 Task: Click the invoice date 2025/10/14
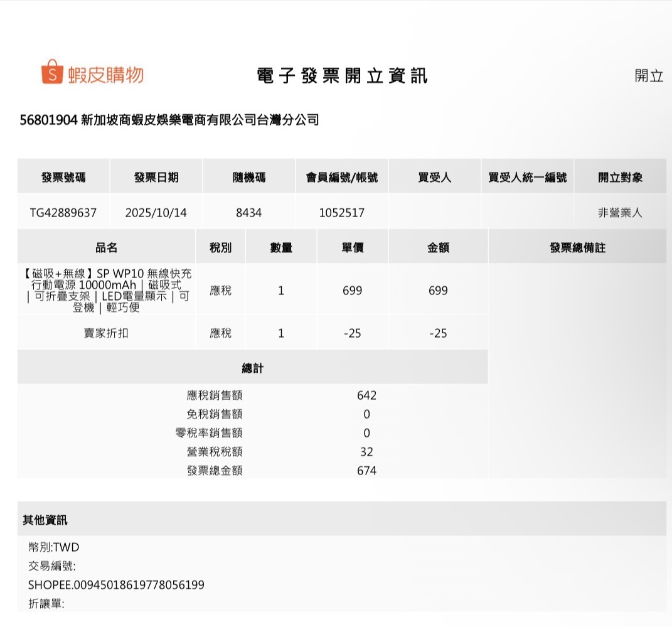(x=156, y=213)
